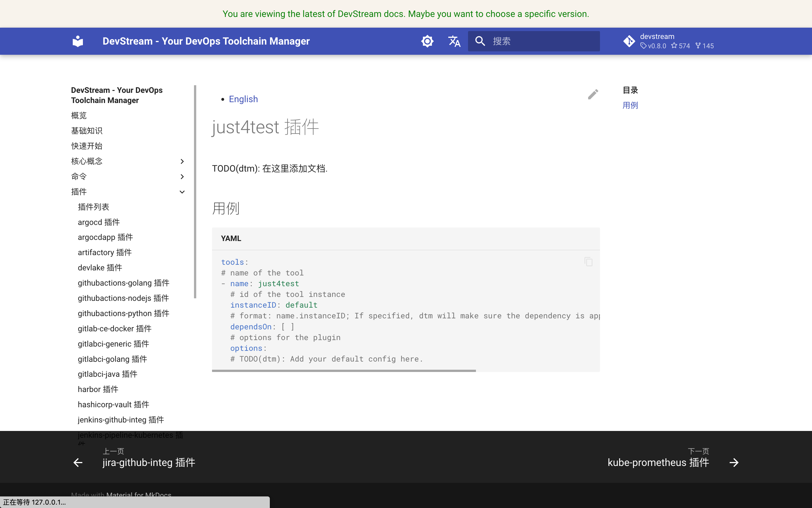Open the 插件 navigation item
Viewport: 812px width, 508px height.
coord(79,192)
